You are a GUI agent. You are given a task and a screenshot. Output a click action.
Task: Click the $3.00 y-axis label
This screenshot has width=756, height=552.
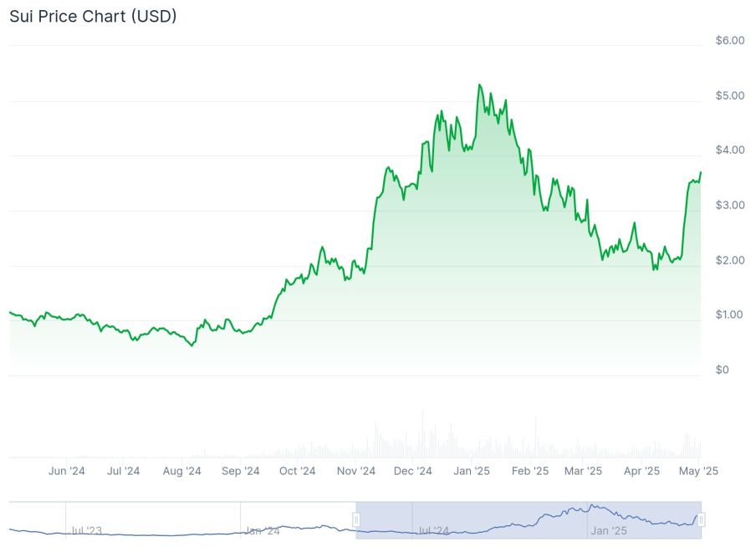[730, 205]
